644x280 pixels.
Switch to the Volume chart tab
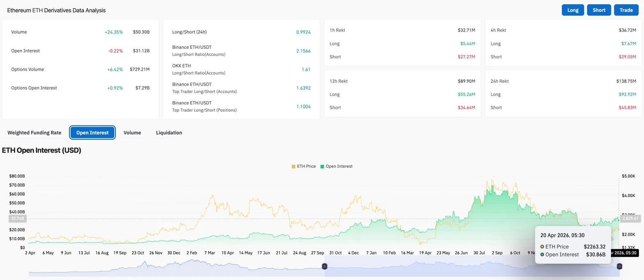click(132, 133)
